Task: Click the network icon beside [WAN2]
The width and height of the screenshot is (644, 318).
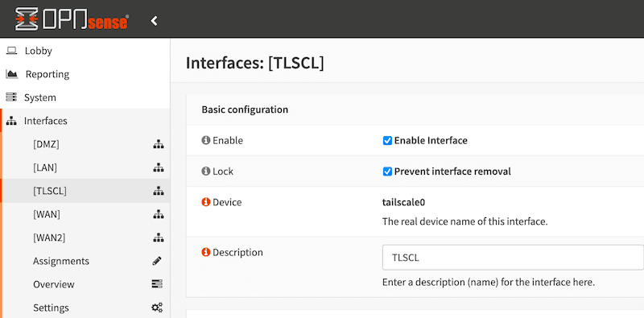Action: 158,237
